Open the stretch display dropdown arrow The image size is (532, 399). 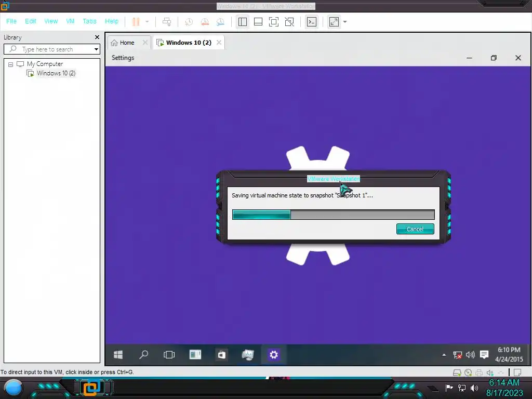[x=345, y=22]
